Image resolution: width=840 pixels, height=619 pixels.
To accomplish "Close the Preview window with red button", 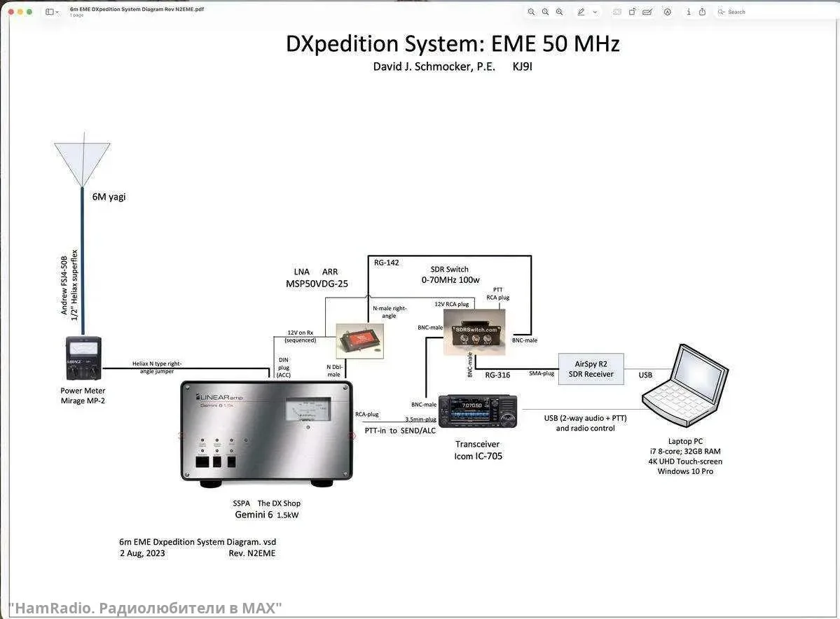I will [11, 12].
